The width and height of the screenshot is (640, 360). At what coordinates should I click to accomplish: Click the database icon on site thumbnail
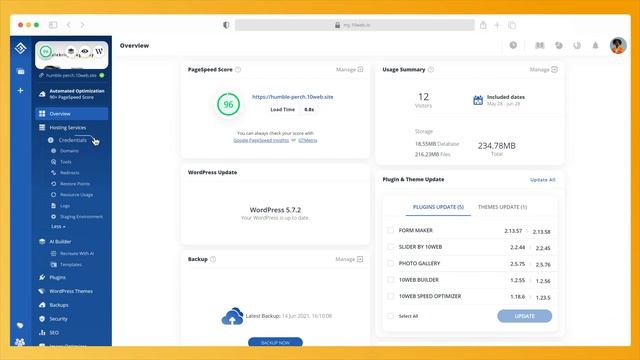click(x=71, y=51)
